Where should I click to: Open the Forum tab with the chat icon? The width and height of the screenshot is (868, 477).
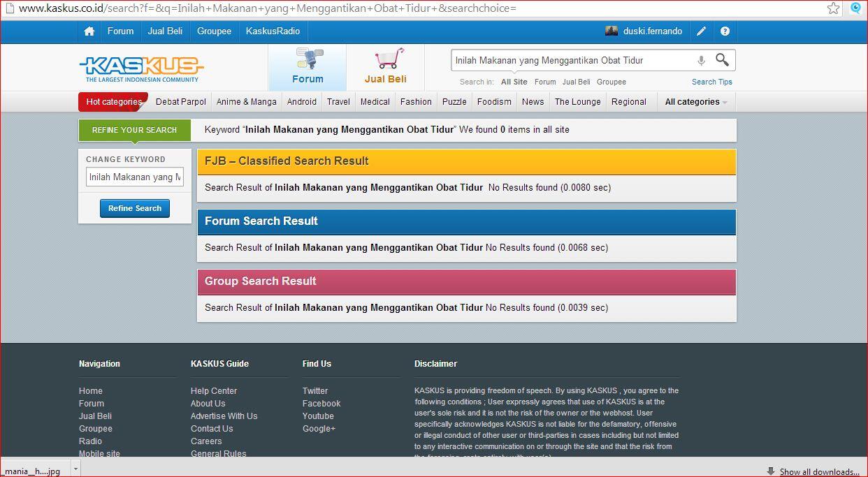[308, 67]
